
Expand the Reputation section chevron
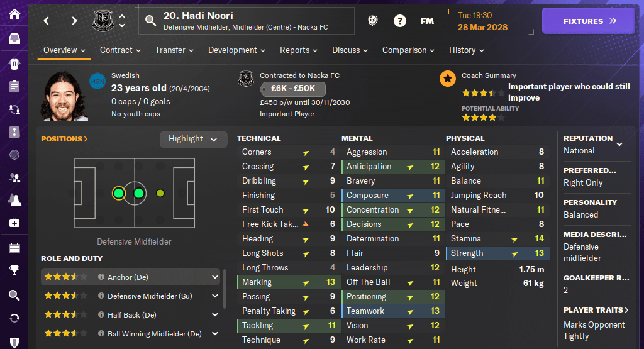619,144
